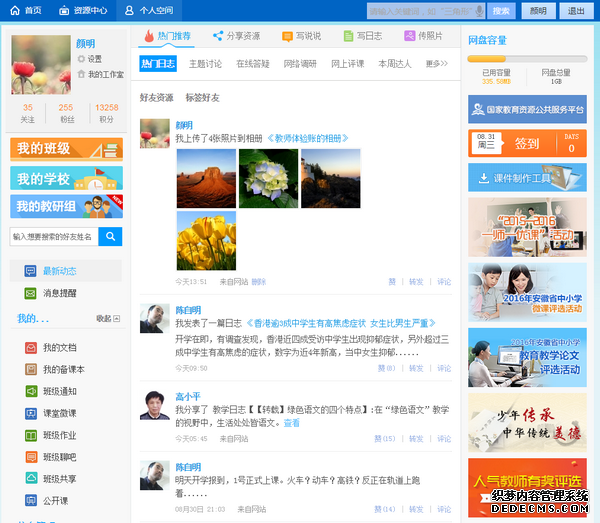Viewport: 600px width, 523px height.
Task: Open the red rock desert photo thumbnail
Action: (x=206, y=178)
